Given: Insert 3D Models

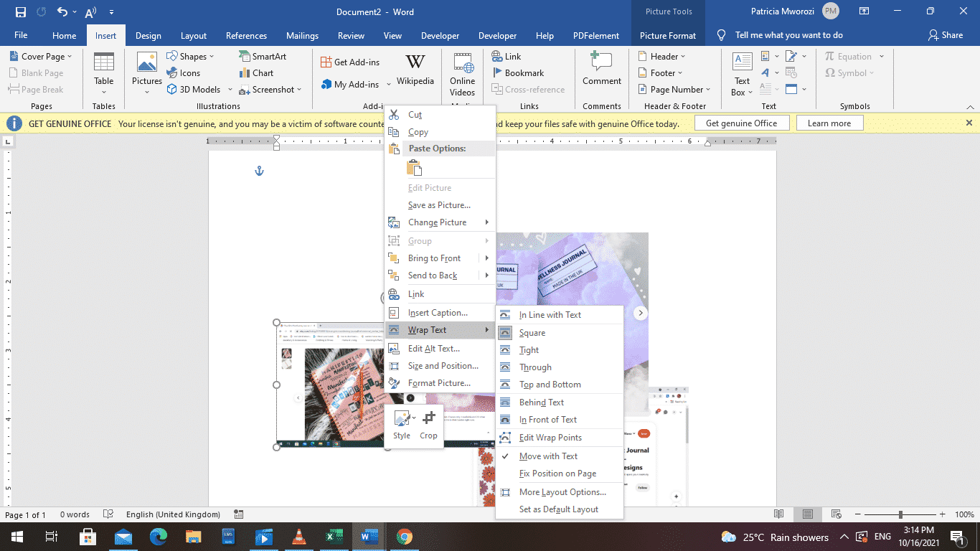Looking at the screenshot, I should [x=194, y=89].
